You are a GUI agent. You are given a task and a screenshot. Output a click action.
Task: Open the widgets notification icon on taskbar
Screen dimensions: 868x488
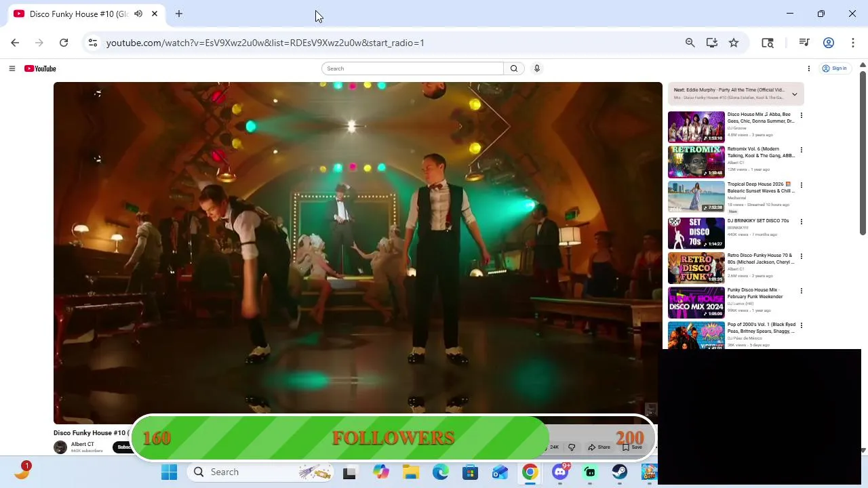point(22,471)
